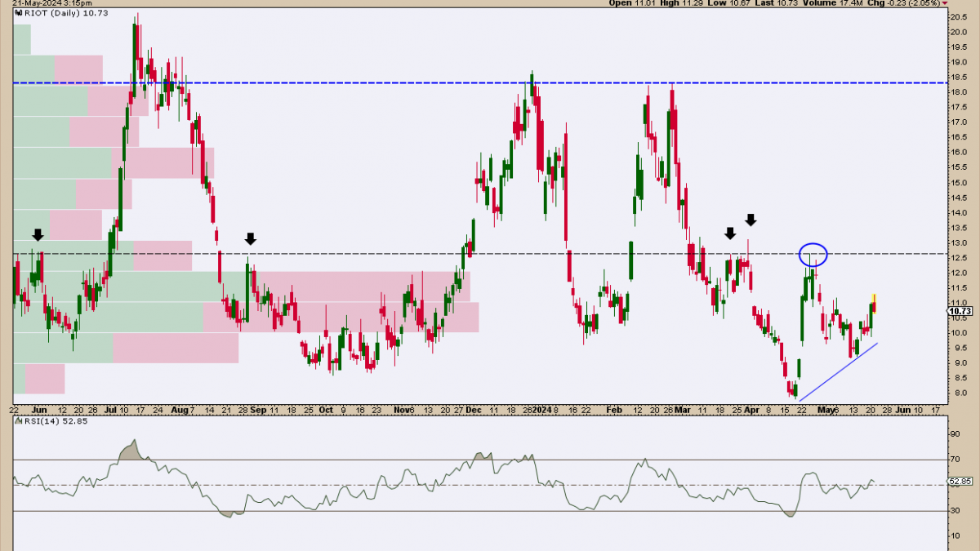Click the 30 level on RSI axis
The image size is (980, 551).
[x=955, y=511]
